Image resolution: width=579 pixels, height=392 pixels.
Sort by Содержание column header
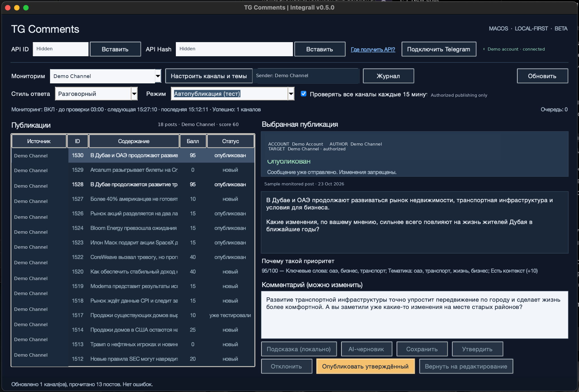pyautogui.click(x=134, y=141)
